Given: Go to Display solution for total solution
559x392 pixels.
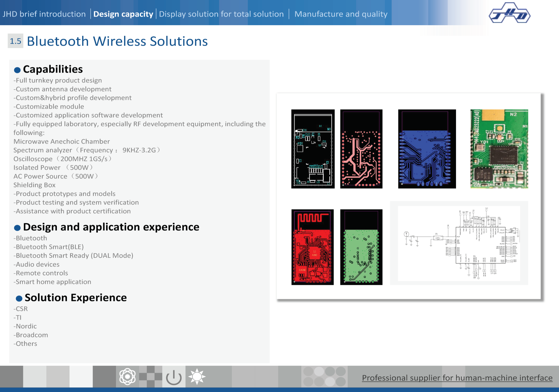Looking at the screenshot, I should (x=221, y=14).
